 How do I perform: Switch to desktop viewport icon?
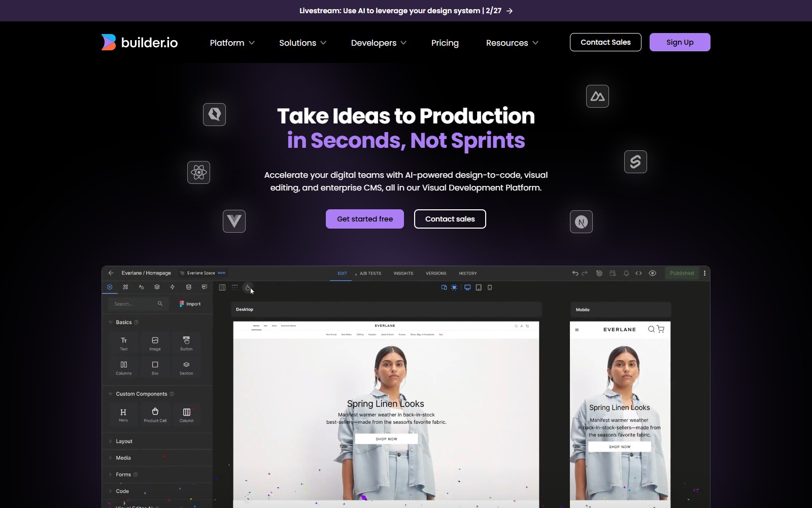click(x=467, y=288)
